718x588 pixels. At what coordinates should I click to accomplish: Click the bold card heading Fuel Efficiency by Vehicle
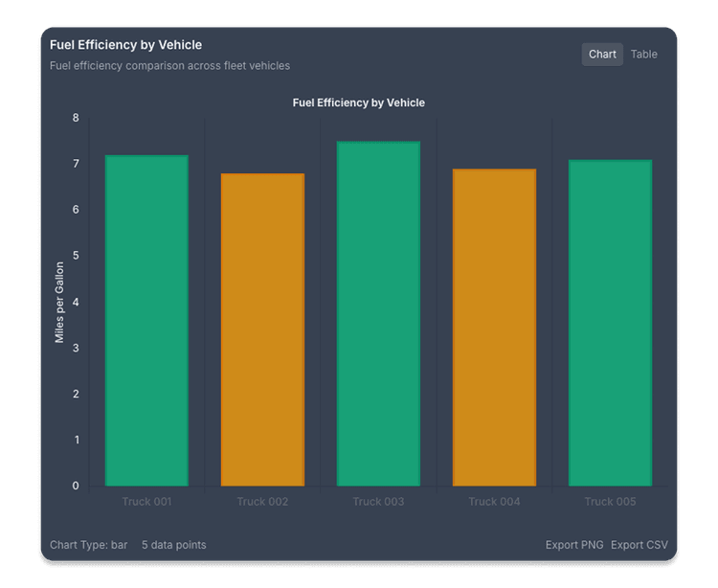pos(125,45)
